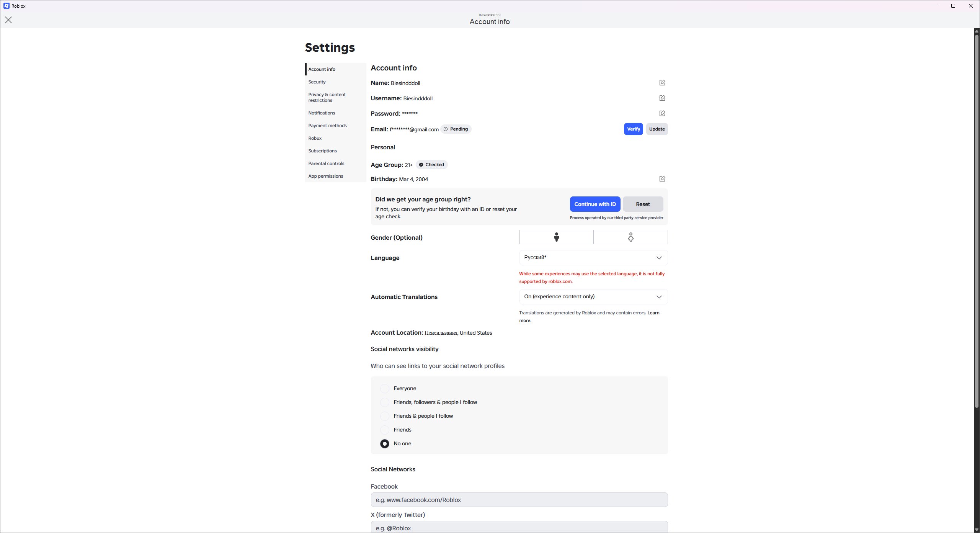Minimize the Roblox window
980x533 pixels.
[x=936, y=6]
